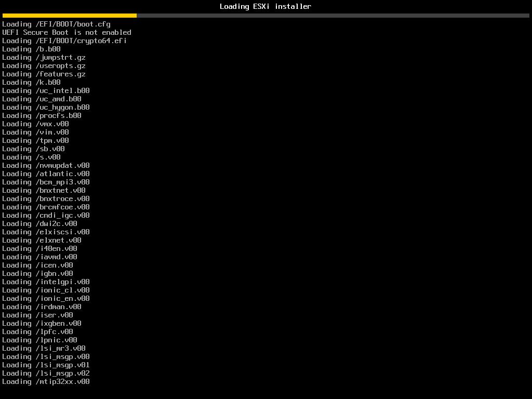Click the "Loading /bcm_mpi3.v00" line
The image size is (532, 399).
click(x=46, y=182)
